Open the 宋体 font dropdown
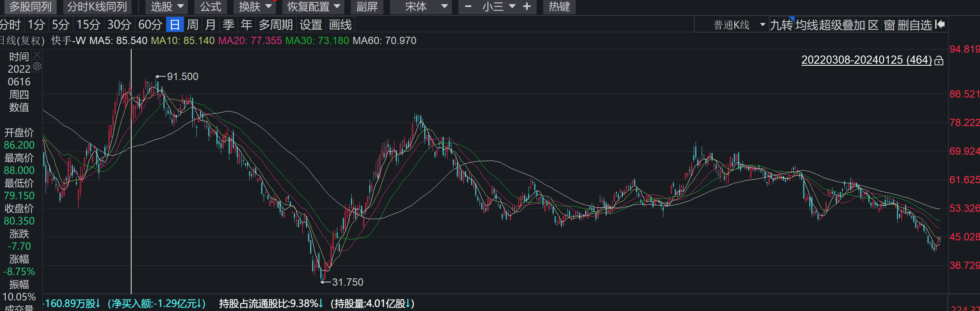980x311 pixels. (x=421, y=7)
